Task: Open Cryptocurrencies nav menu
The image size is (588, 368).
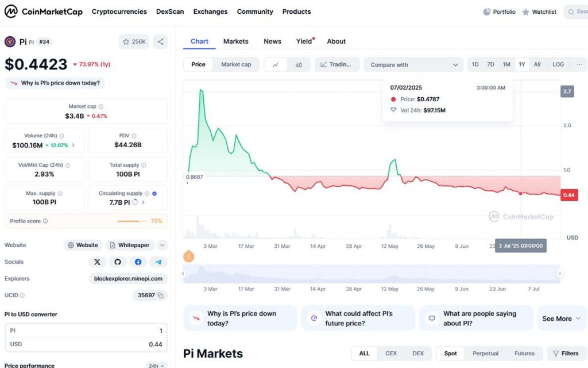Action: (x=119, y=11)
